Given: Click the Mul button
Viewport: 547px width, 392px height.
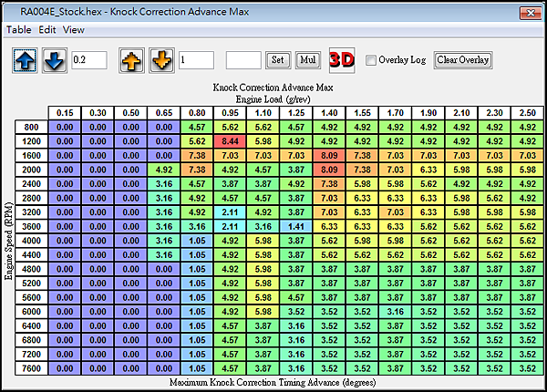Looking at the screenshot, I should pos(308,60).
